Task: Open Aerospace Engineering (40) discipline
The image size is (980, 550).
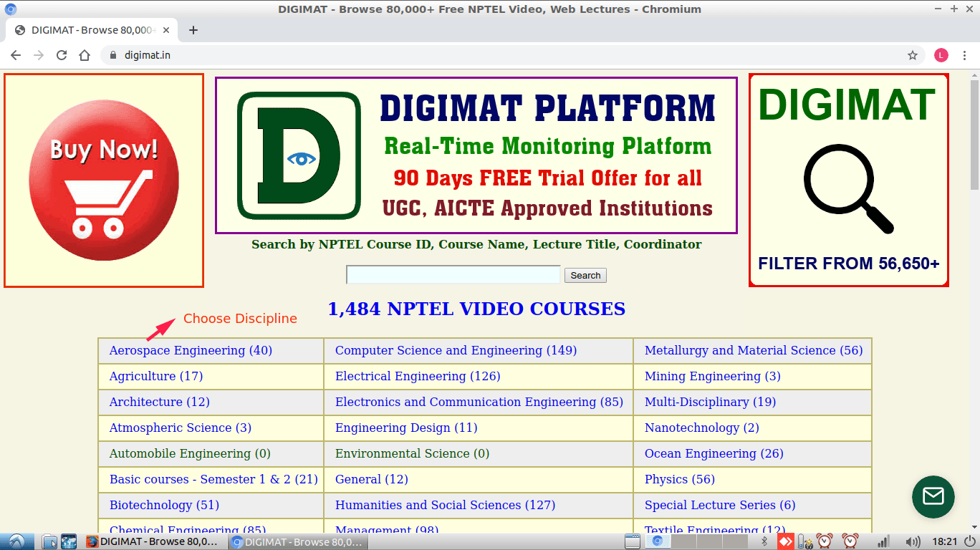Action: coord(191,350)
